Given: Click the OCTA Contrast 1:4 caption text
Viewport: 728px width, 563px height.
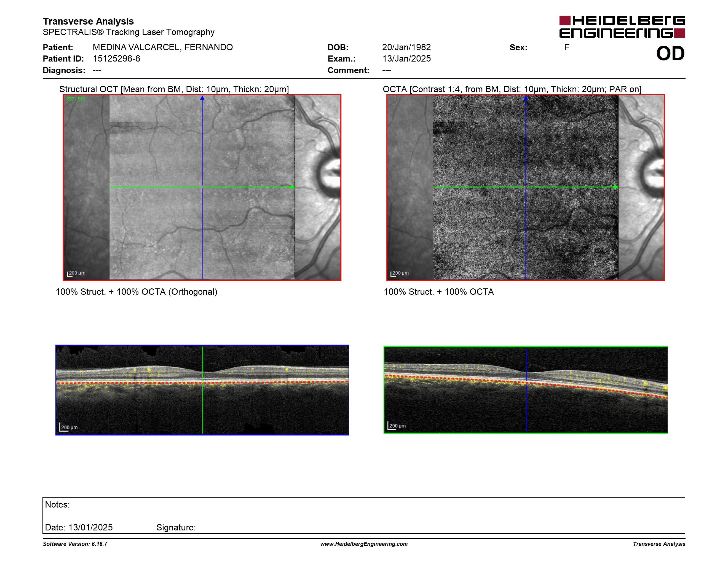Looking at the screenshot, I should 512,89.
